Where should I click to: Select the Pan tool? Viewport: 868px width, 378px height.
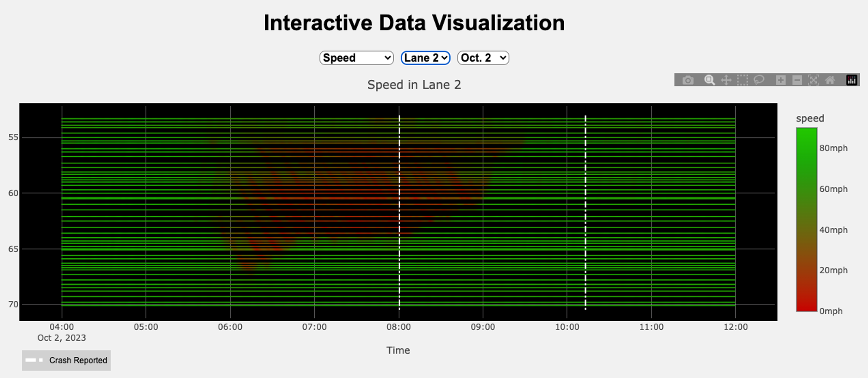point(726,80)
